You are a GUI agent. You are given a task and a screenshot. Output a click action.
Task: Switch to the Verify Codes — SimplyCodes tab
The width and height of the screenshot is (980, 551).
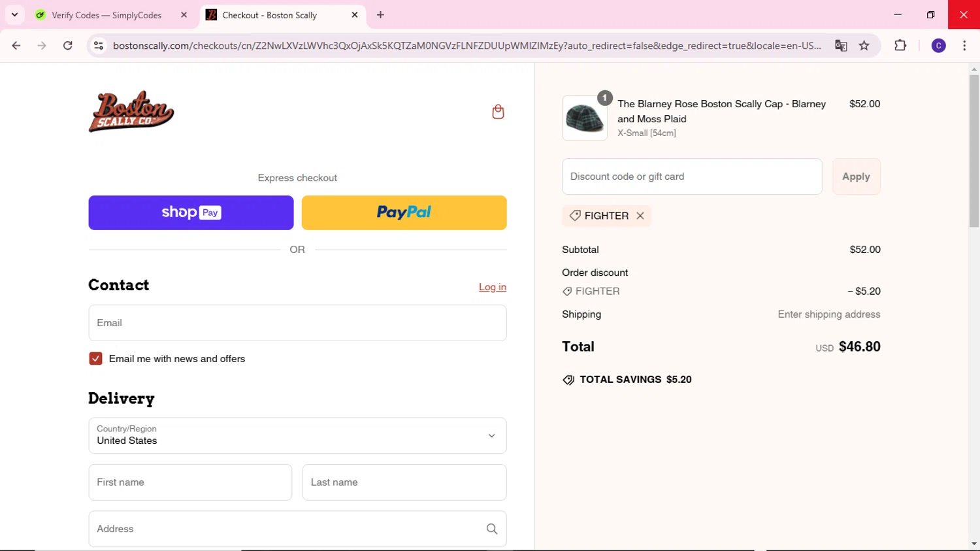pos(106,15)
